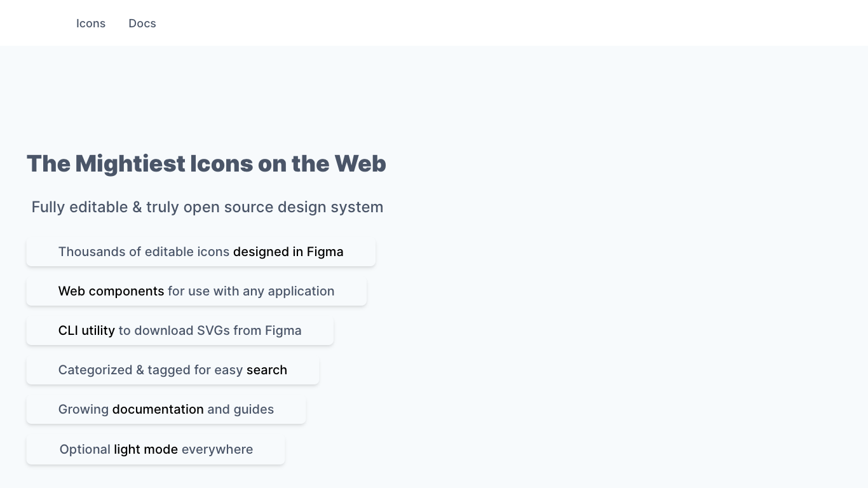Follow the highlighted 'documentation' link
868x488 pixels.
[158, 409]
